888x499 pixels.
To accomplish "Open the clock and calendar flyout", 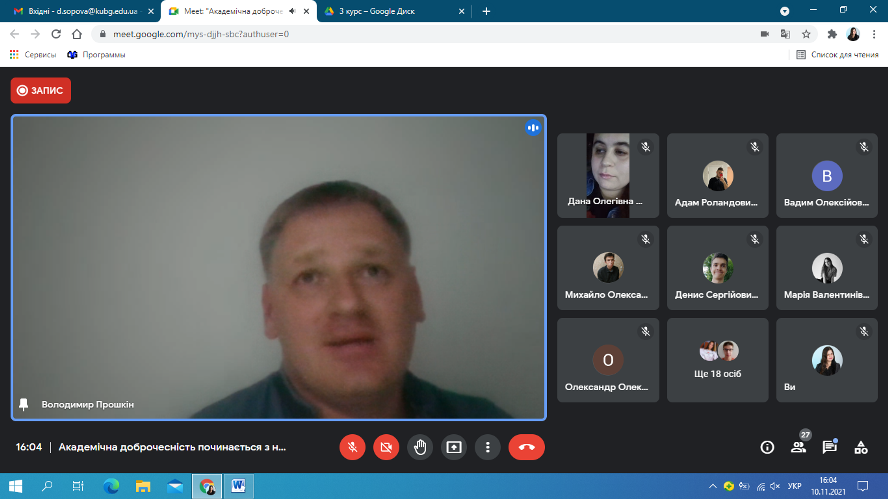I will [828, 486].
